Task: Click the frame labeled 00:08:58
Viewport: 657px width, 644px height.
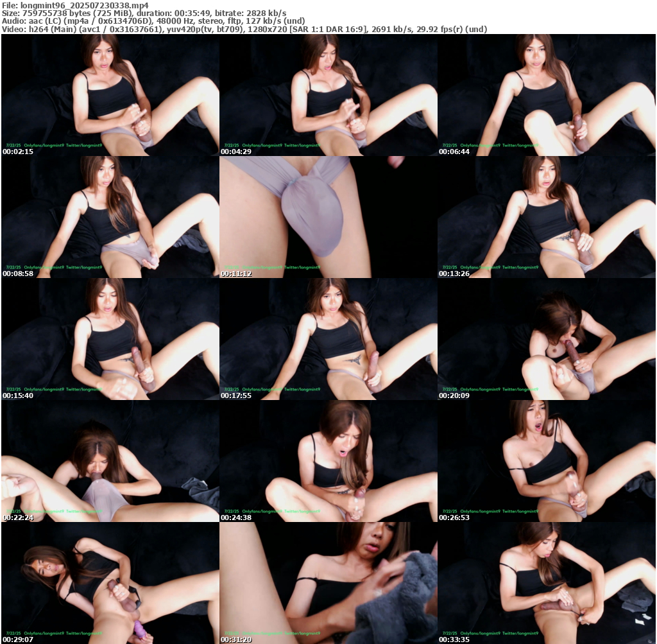Action: coord(110,217)
